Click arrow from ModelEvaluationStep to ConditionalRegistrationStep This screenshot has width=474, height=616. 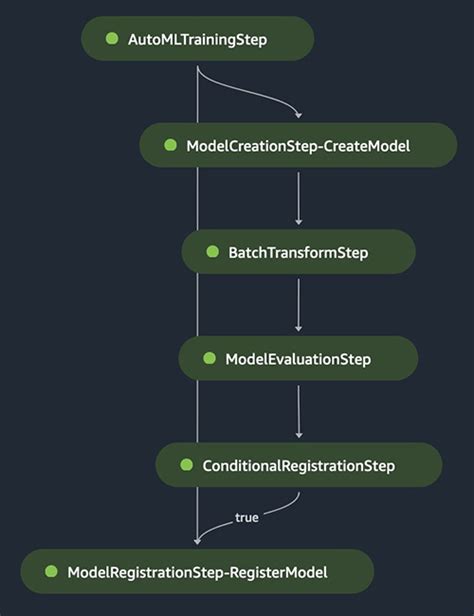(x=298, y=411)
